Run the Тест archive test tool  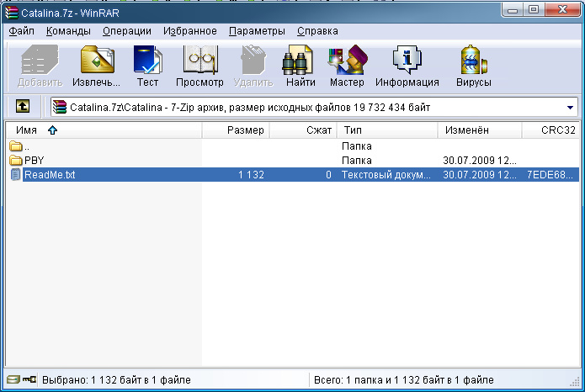147,66
